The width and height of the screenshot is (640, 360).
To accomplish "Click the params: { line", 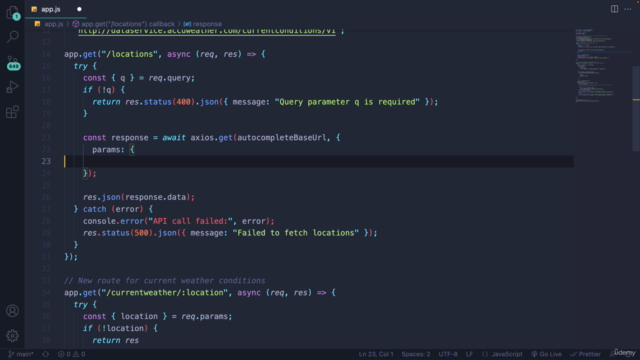I will [x=113, y=149].
